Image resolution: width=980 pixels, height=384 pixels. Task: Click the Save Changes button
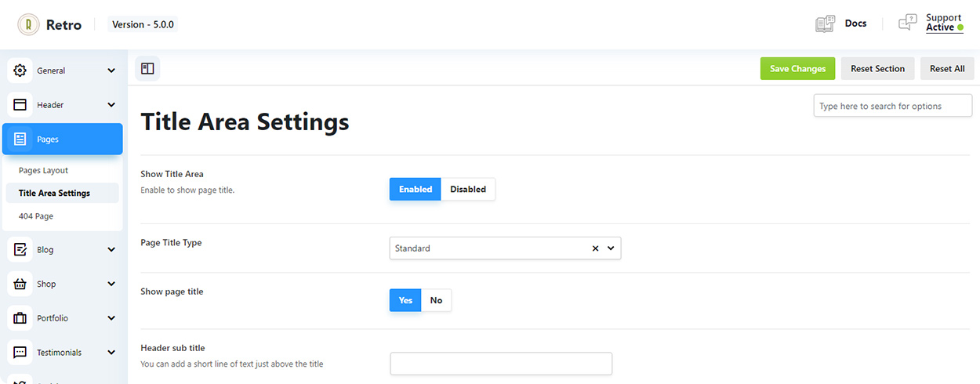[797, 68]
